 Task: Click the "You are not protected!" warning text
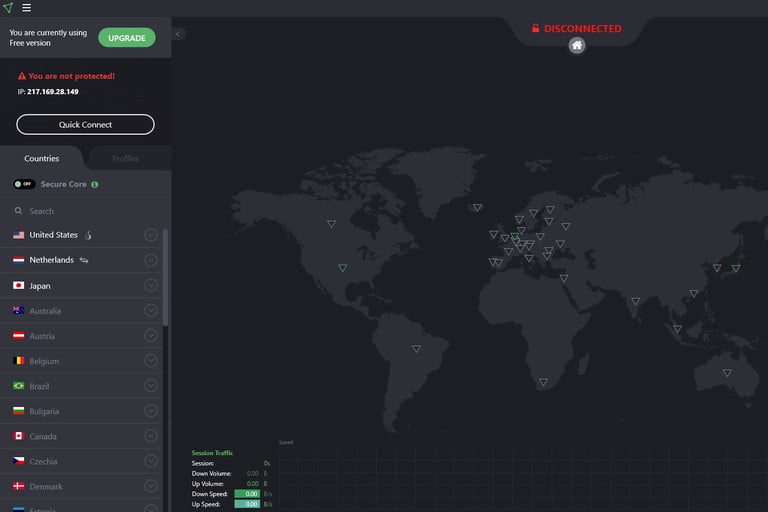point(72,76)
